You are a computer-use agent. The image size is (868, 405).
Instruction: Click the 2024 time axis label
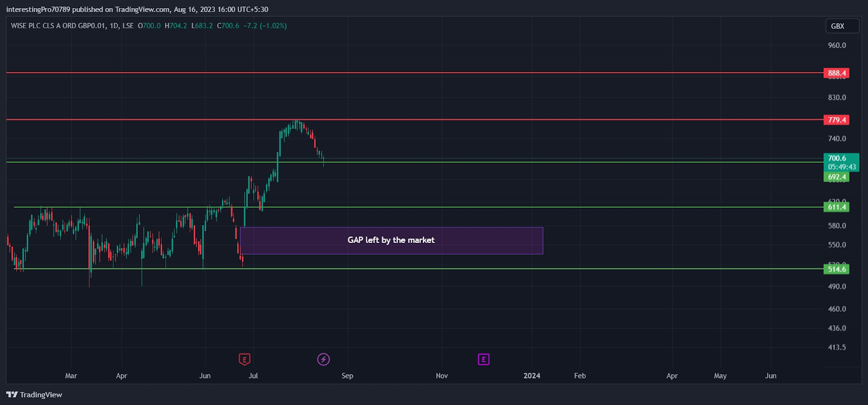[x=532, y=376]
